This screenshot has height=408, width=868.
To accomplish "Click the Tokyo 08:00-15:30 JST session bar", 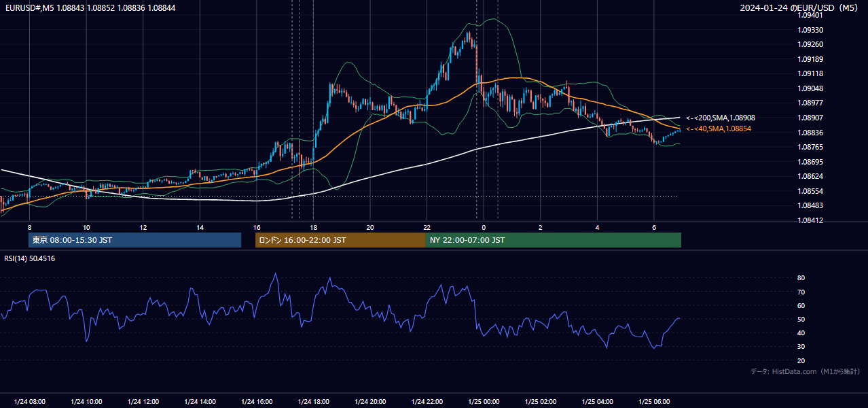I will pyautogui.click(x=134, y=240).
